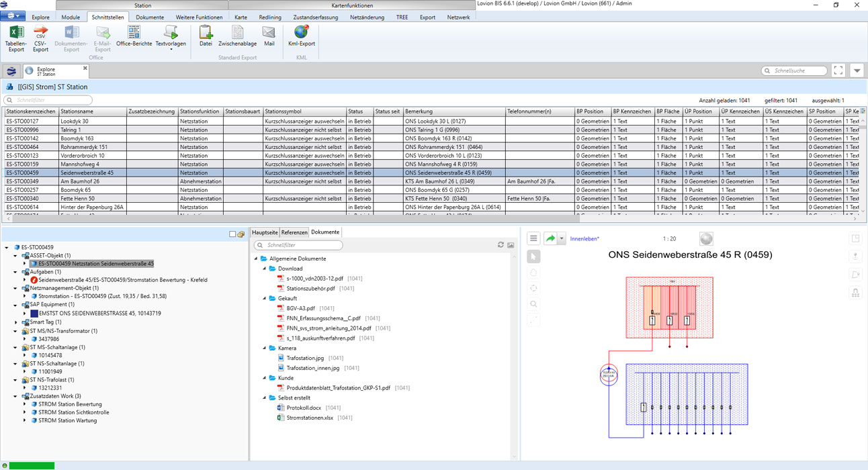Click green arrow share button in viewer

tap(551, 238)
